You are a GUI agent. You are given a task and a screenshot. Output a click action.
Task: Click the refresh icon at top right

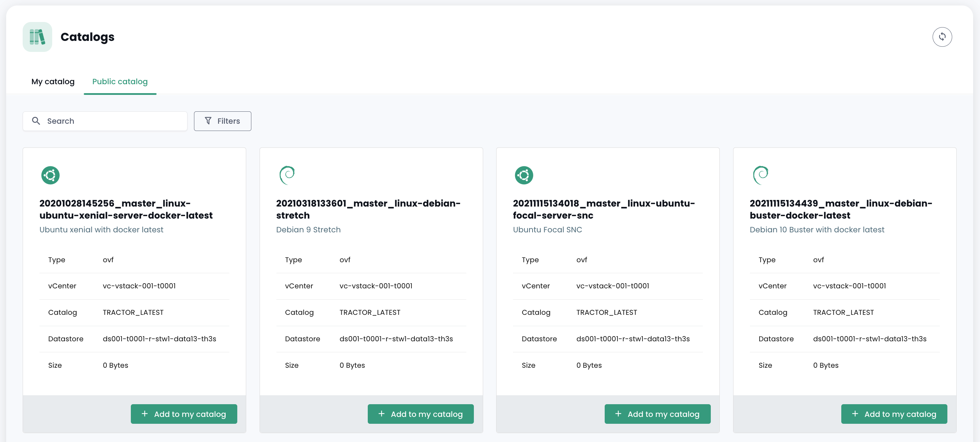[942, 36]
